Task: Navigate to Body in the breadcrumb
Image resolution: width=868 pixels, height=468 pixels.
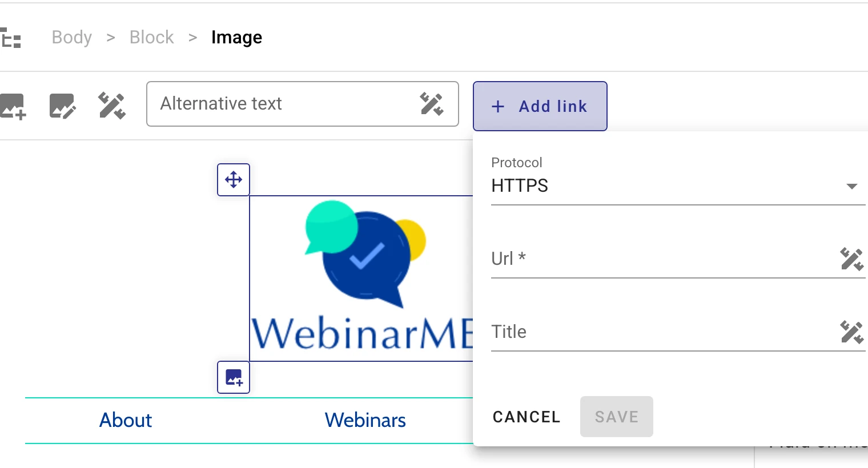Action: click(x=71, y=37)
